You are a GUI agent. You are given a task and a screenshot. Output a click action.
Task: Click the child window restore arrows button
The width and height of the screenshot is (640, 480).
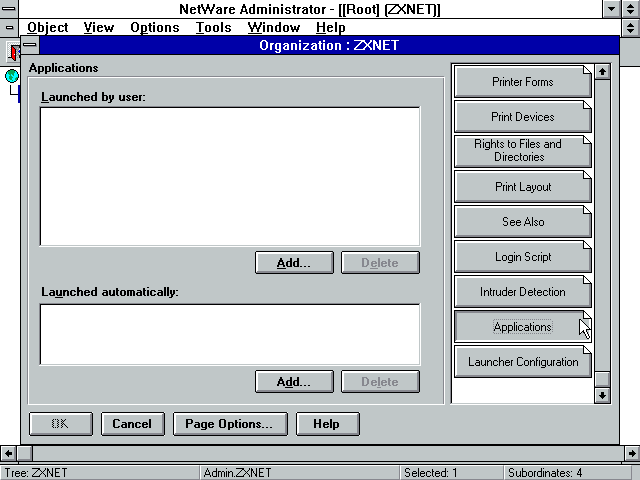631,27
